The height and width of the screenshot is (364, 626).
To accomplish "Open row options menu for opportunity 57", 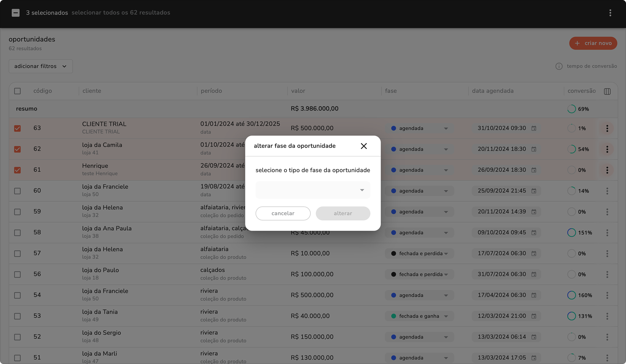I will tap(607, 253).
